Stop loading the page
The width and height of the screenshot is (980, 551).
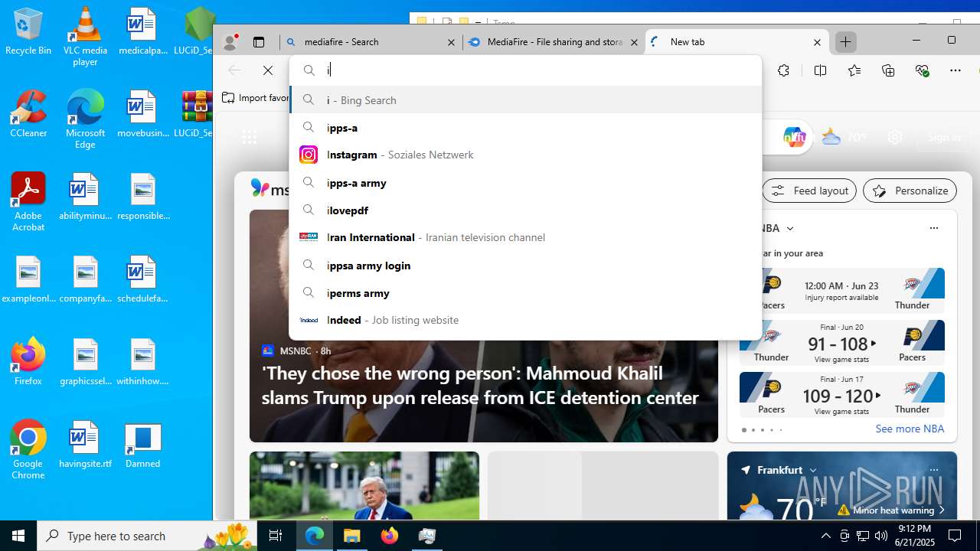[x=268, y=70]
